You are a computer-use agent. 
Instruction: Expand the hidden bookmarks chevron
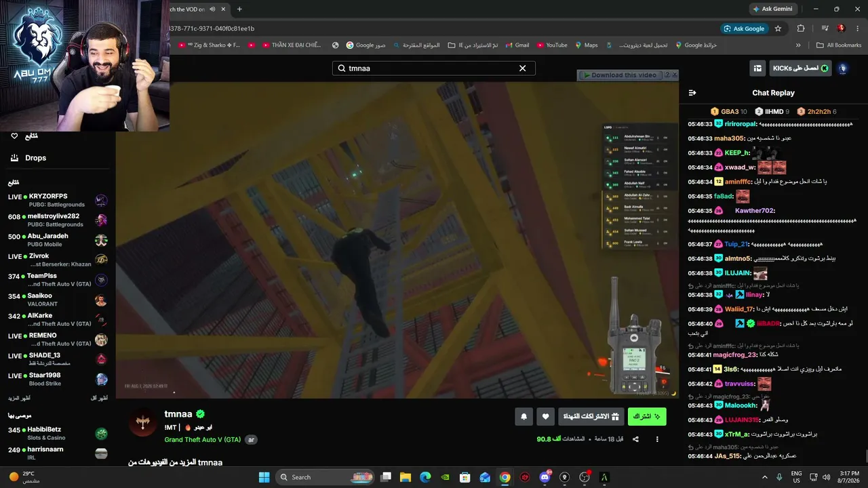pyautogui.click(x=798, y=45)
